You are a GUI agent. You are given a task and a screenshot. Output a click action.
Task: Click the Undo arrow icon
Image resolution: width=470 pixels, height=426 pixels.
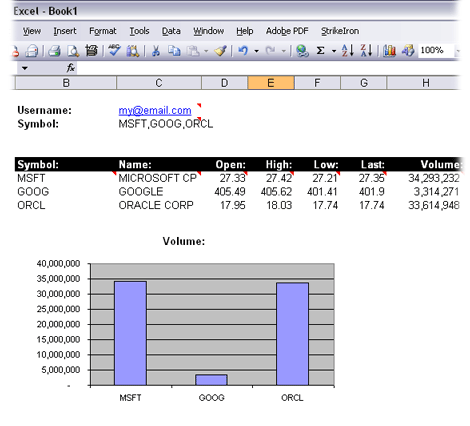[x=243, y=51]
